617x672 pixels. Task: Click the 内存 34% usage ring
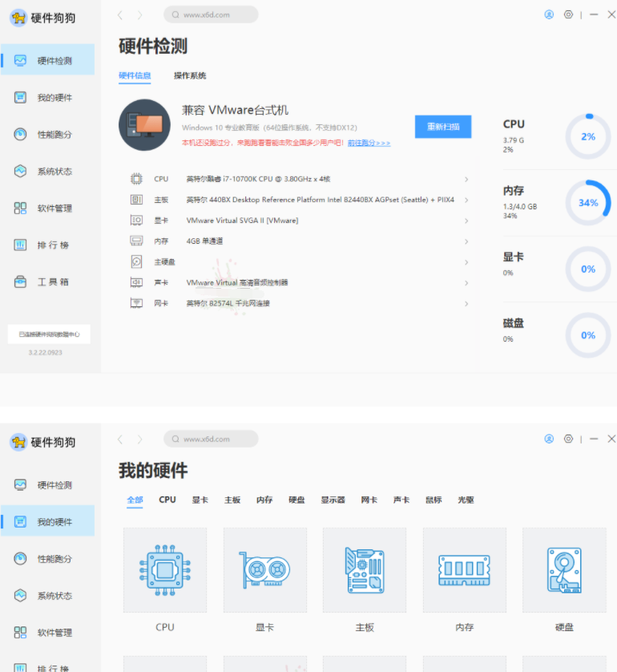[588, 203]
